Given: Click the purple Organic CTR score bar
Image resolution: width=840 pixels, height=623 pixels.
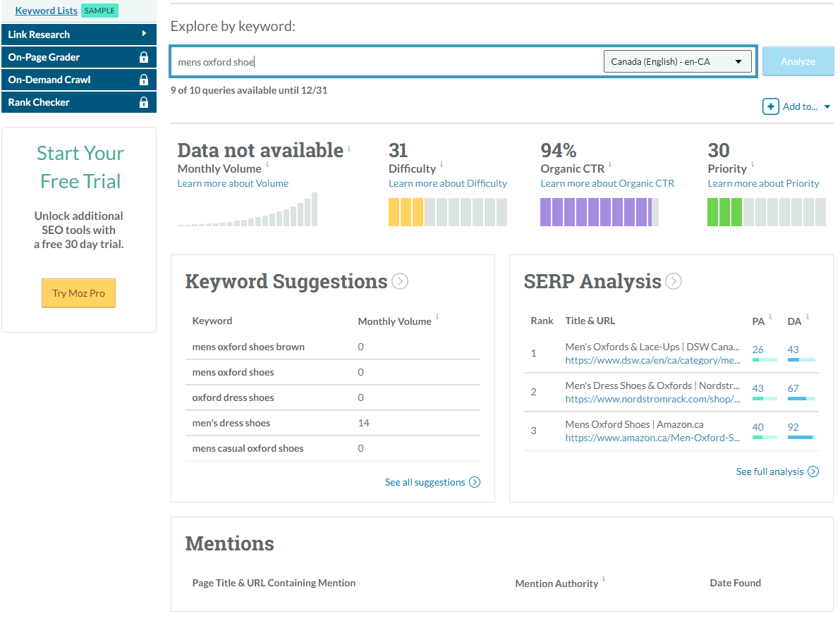Looking at the screenshot, I should coord(599,212).
